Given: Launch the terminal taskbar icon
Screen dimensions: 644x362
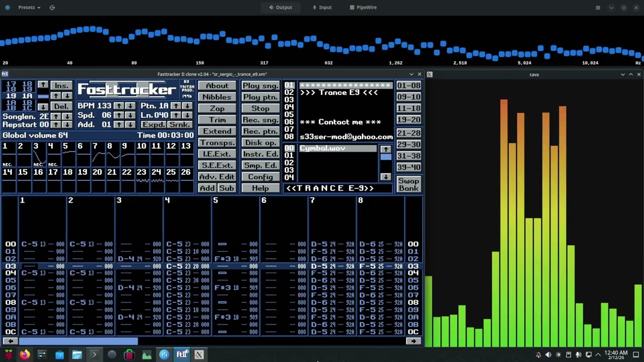Looking at the screenshot, I should tap(94, 354).
